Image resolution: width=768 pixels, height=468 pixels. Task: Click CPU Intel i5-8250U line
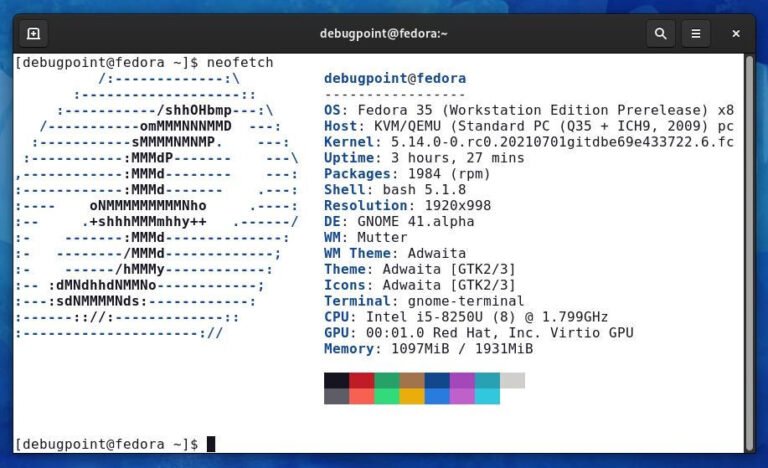(x=466, y=317)
